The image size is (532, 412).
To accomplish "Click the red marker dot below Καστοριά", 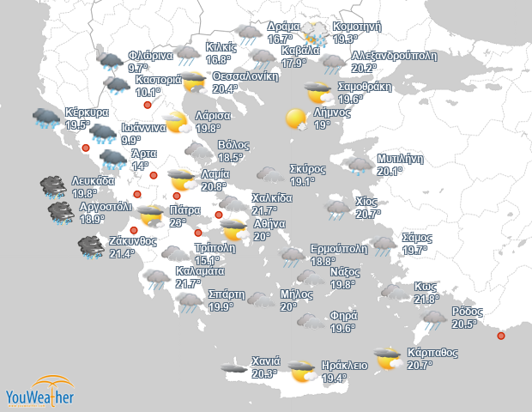I will point(148,106).
